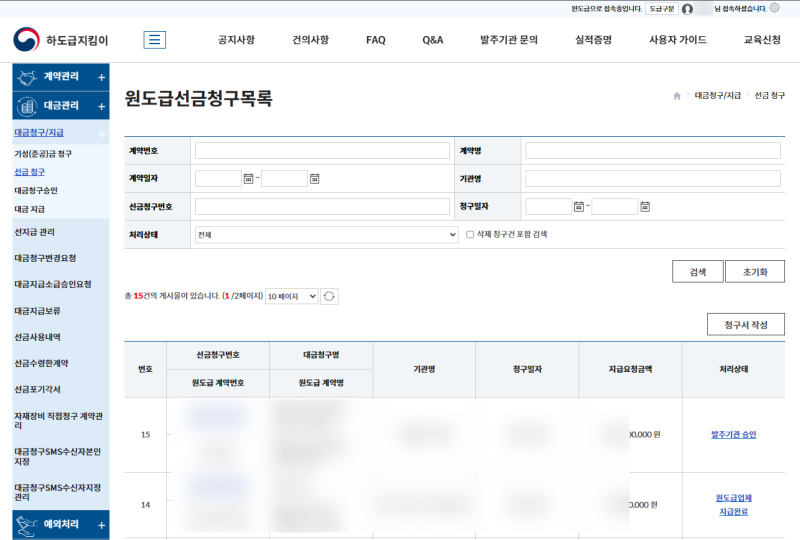Select 대금지급소급승인요청 in sidebar
800x540 pixels.
pyautogui.click(x=53, y=284)
